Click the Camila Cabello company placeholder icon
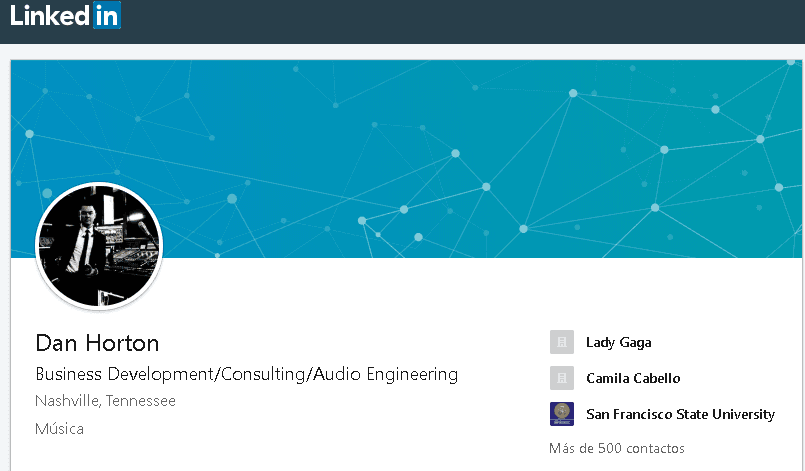The image size is (805, 471). (x=561, y=378)
